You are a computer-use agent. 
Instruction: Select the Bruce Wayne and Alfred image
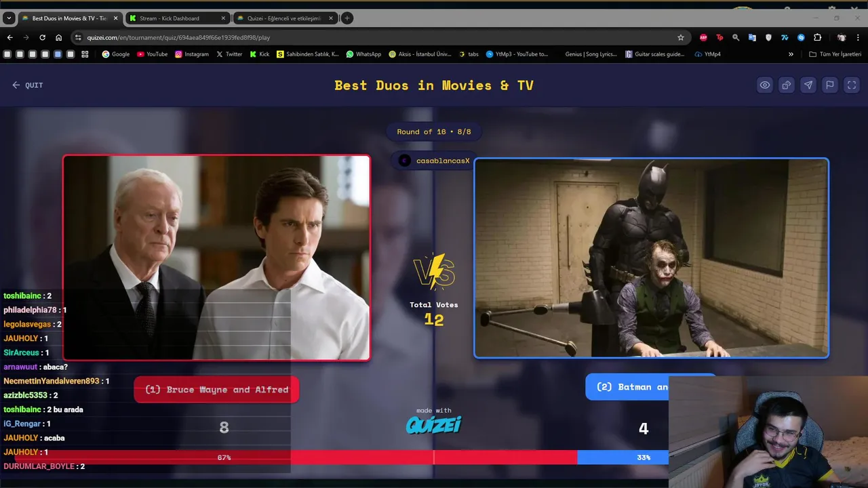pyautogui.click(x=216, y=258)
